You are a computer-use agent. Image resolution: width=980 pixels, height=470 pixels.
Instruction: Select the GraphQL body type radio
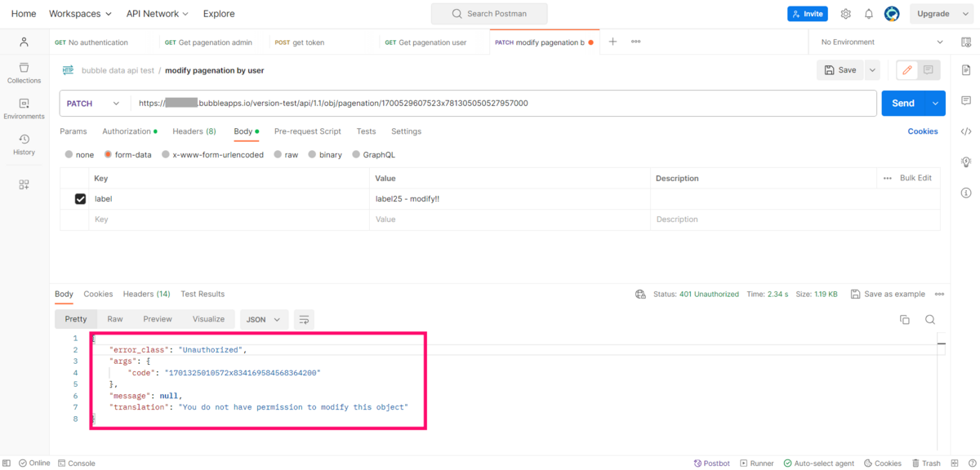[356, 154]
